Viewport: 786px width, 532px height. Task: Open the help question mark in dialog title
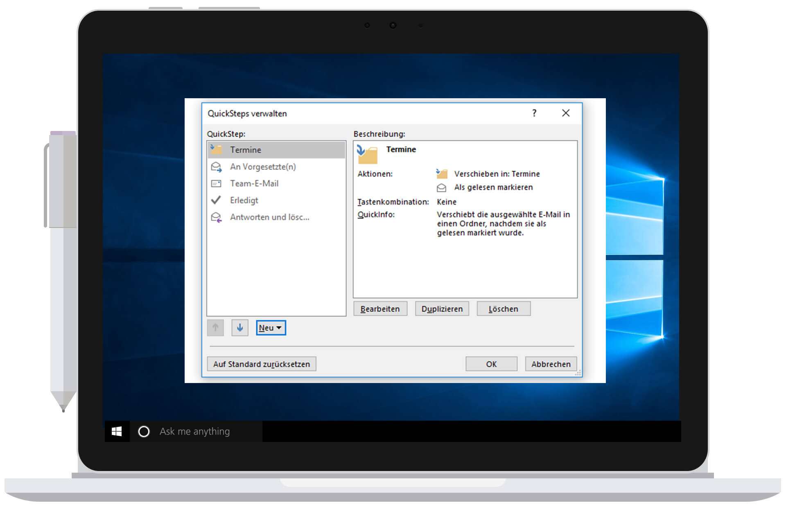534,113
